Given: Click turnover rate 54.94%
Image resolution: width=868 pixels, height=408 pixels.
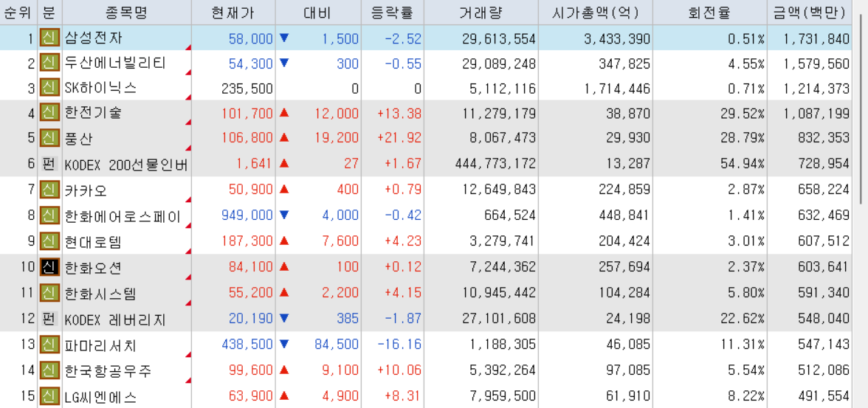Looking at the screenshot, I should pyautogui.click(x=741, y=163).
